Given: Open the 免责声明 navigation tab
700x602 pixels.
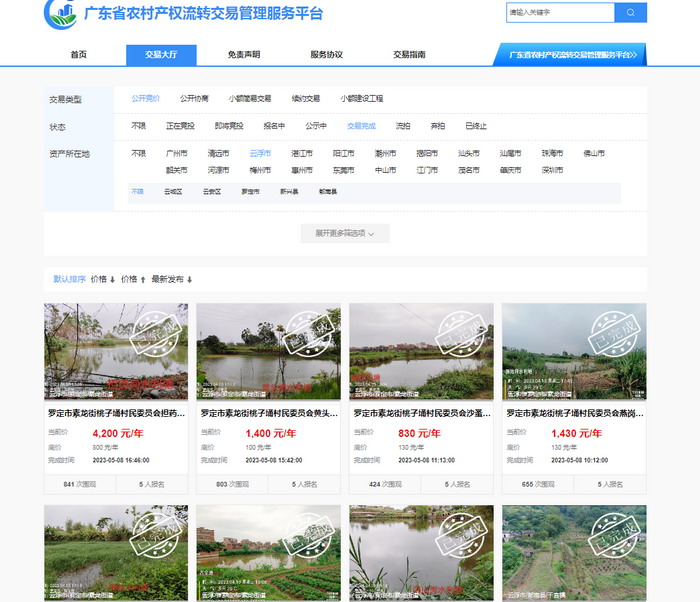Looking at the screenshot, I should click(243, 55).
